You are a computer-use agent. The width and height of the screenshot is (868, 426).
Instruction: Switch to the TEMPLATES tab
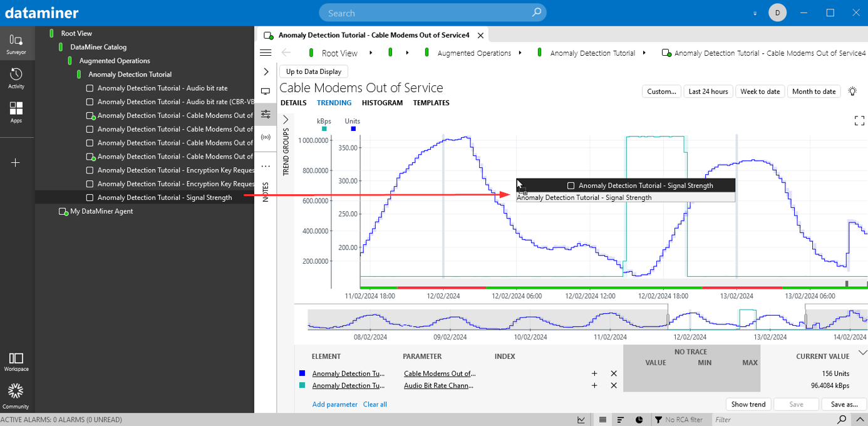tap(431, 103)
